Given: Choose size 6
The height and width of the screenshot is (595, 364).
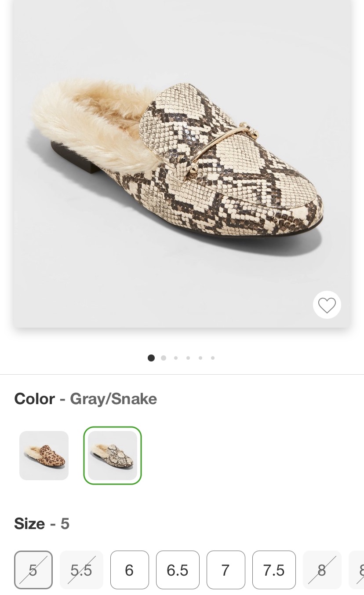Looking at the screenshot, I should pyautogui.click(x=129, y=570).
